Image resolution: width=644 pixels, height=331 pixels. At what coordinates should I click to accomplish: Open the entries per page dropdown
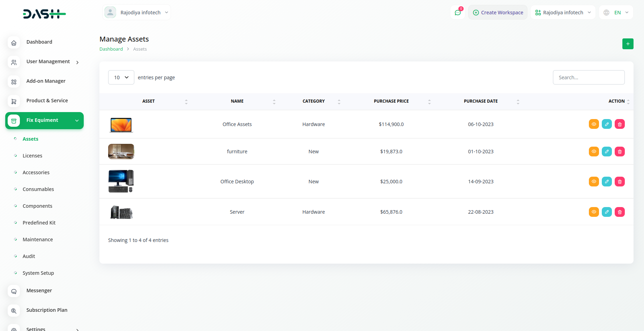coord(121,78)
